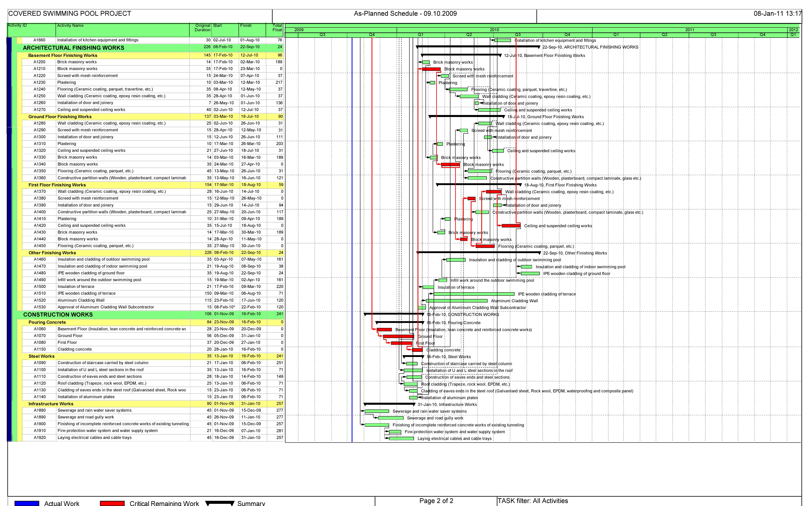Click green Aluminum Cladding Wall bar in Gantt
Viewport: 812px width, 506px height.
coord(456,301)
